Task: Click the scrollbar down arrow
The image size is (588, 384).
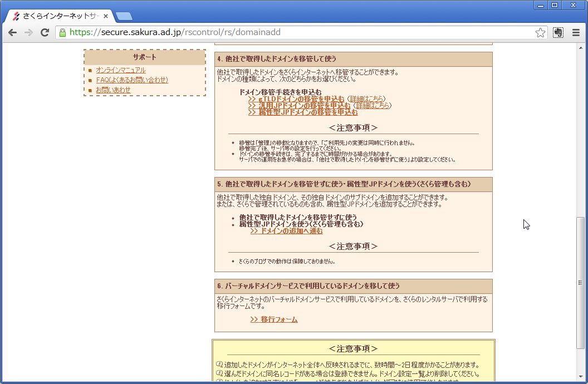Action: (581, 377)
